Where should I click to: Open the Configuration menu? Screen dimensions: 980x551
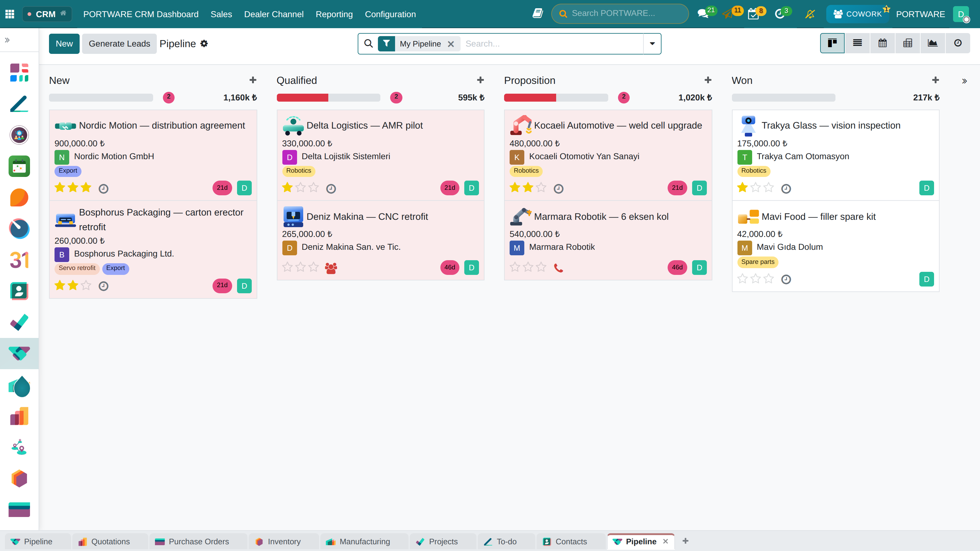(x=390, y=14)
